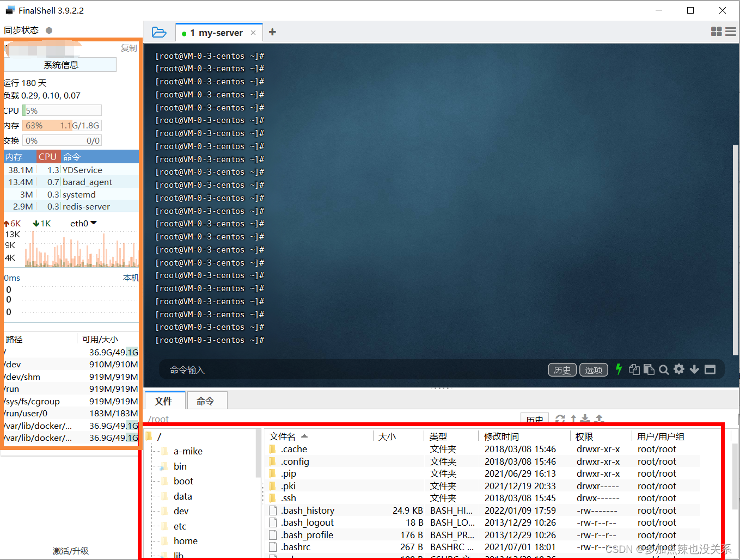Viewport: 740px width, 560px height.
Task: Switch to grid layout view icon
Action: pos(717,32)
